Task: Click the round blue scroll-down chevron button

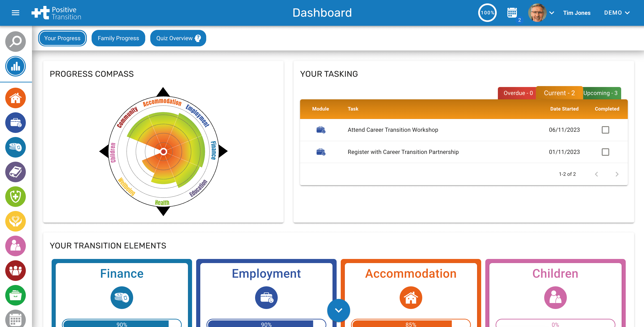Action: pyautogui.click(x=338, y=310)
